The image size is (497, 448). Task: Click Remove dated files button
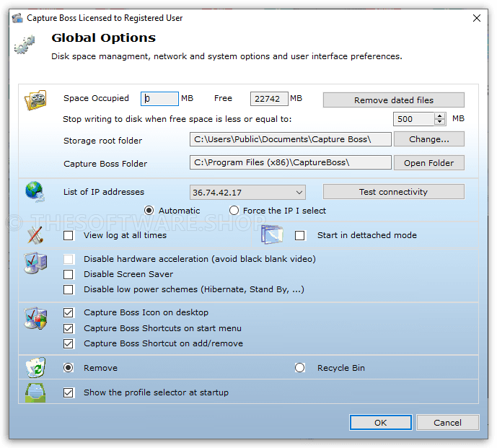[x=394, y=100]
